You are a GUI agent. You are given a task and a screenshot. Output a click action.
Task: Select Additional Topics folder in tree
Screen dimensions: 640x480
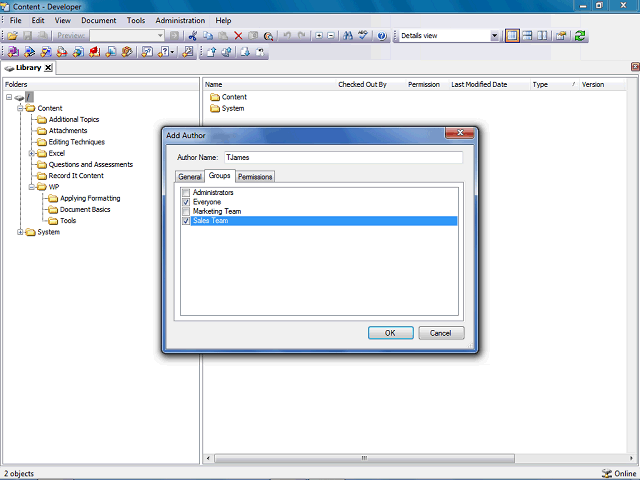[x=74, y=120]
